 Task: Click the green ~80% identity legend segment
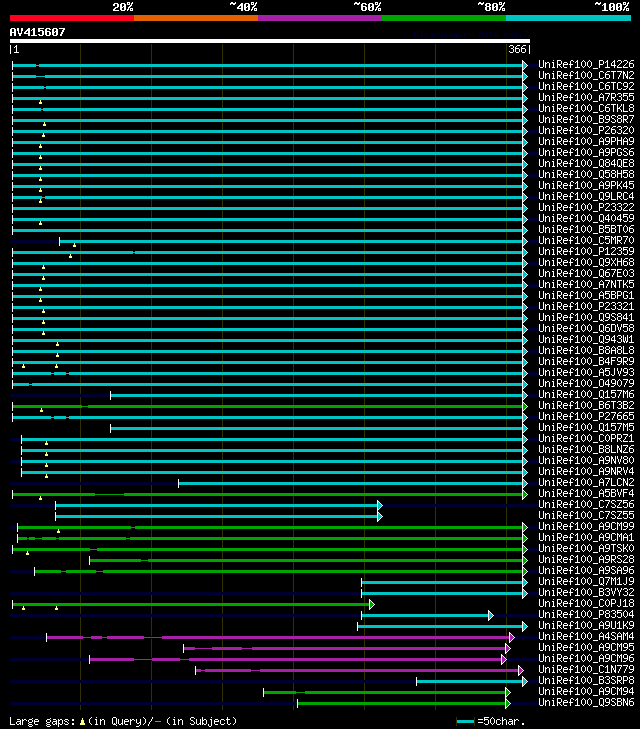pos(444,18)
